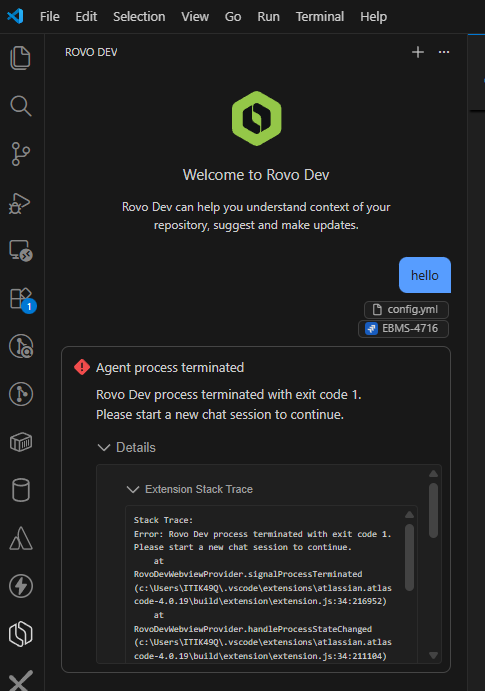Click the stack trace inner scroll up arrow
Image resolution: width=485 pixels, height=691 pixels.
409,514
